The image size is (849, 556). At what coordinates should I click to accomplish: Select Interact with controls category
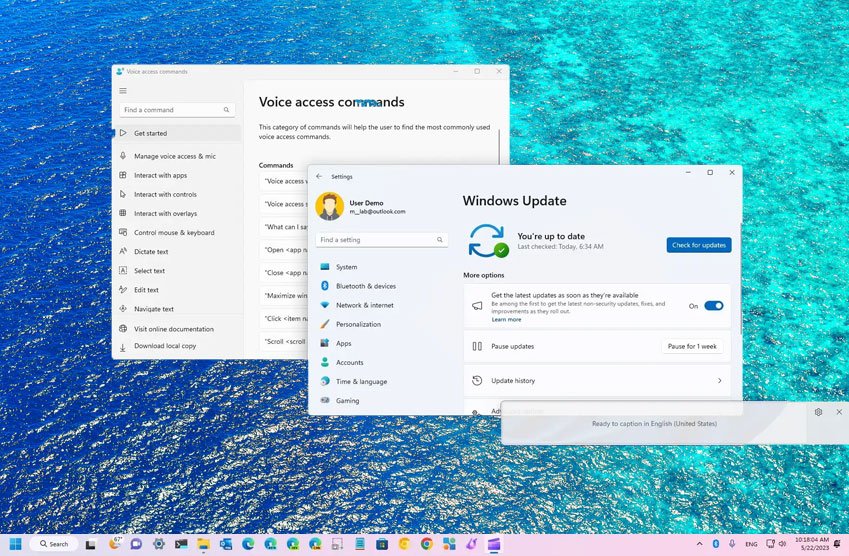click(x=165, y=195)
